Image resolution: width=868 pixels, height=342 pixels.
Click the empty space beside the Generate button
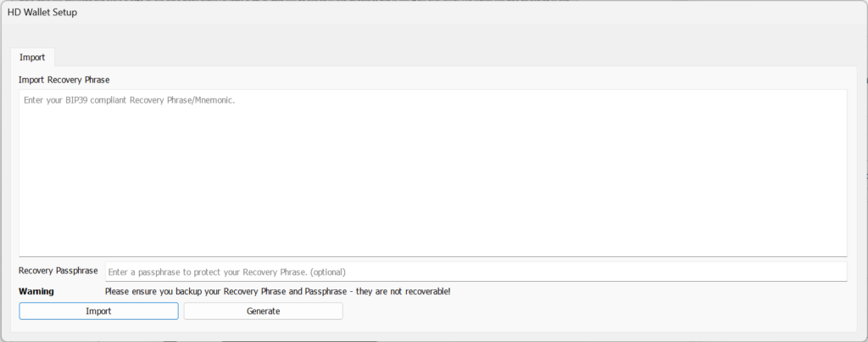pyautogui.click(x=593, y=311)
